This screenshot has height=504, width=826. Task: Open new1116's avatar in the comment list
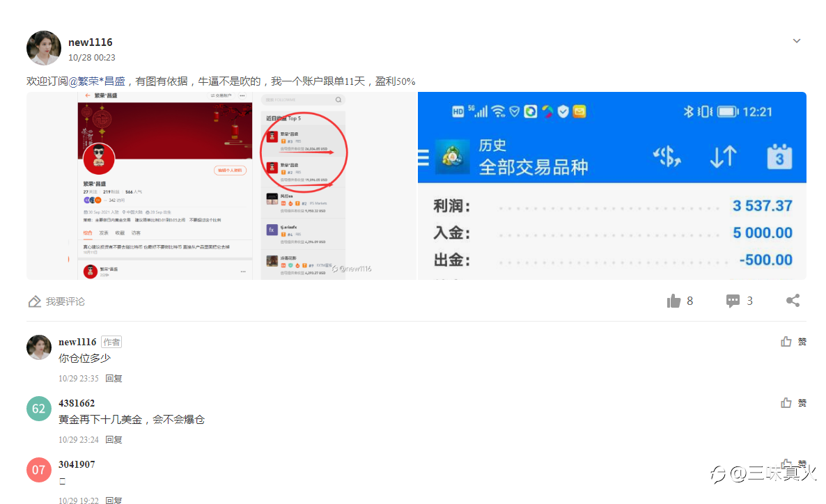pos(39,347)
